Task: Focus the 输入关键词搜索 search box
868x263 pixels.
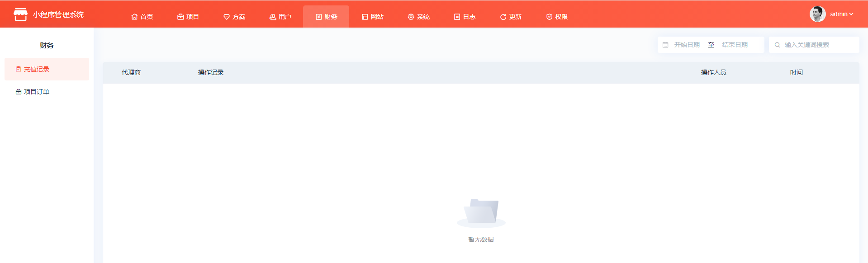Action: [814, 45]
